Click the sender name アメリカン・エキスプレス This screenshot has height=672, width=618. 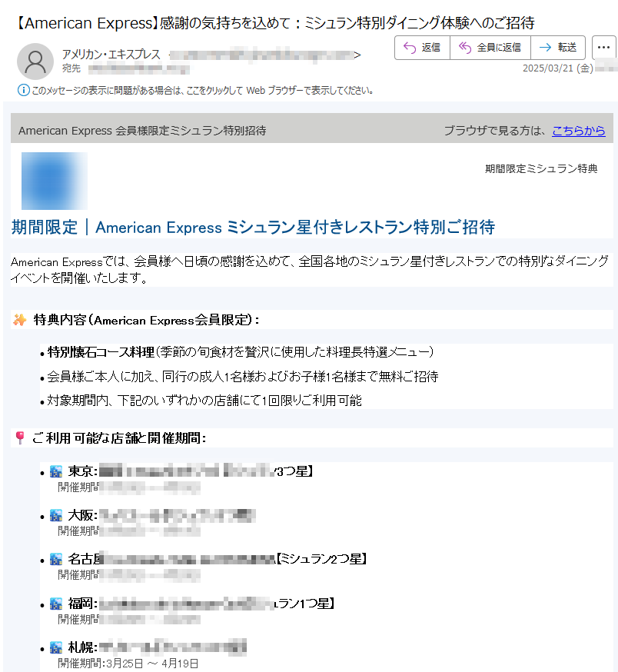coord(111,55)
